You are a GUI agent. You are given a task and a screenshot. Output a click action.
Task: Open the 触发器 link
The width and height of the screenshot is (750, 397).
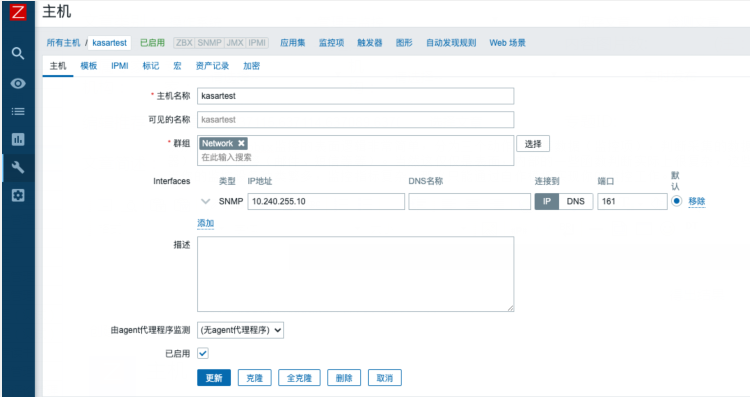(369, 43)
